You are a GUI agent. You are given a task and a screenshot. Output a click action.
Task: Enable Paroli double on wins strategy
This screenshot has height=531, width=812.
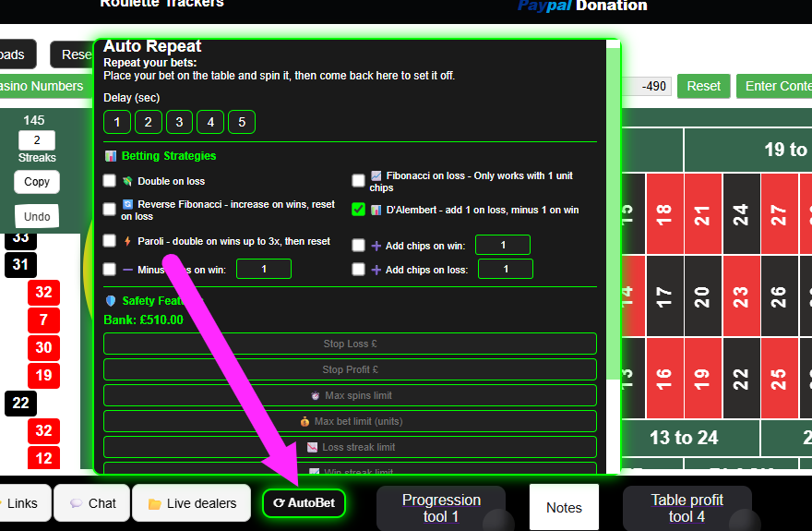110,241
